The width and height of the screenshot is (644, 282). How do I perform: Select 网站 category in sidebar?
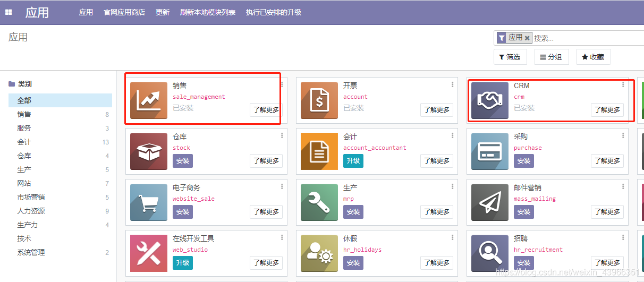[60, 183]
